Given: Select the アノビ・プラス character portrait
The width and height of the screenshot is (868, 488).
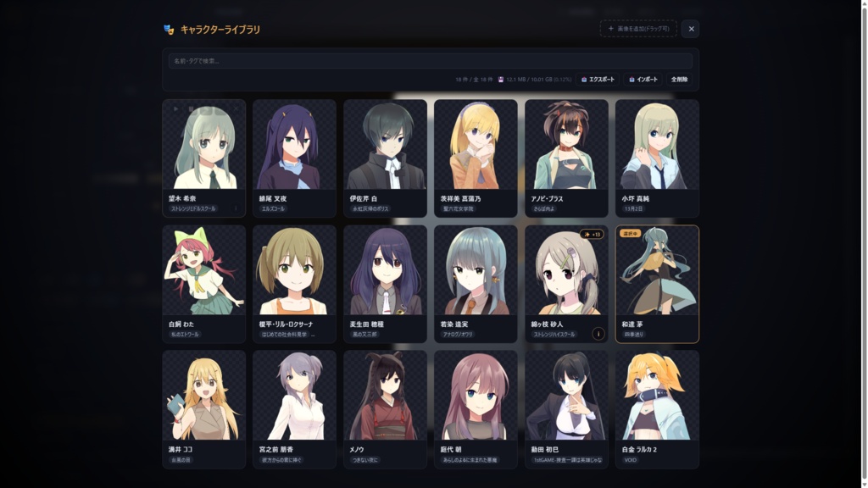Looking at the screenshot, I should (x=566, y=145).
